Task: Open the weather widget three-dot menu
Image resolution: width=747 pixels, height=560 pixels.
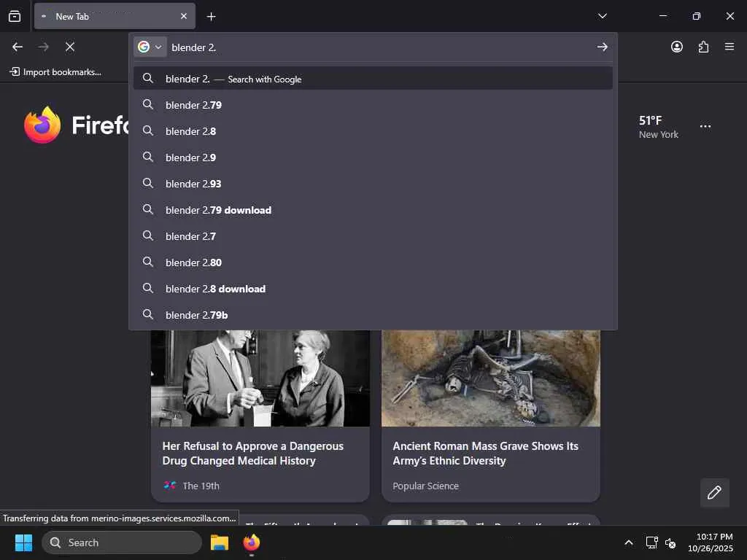Action: [705, 126]
